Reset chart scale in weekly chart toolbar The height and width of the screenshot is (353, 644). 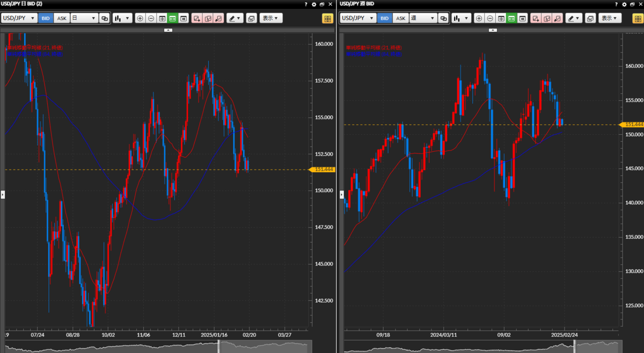pos(501,18)
